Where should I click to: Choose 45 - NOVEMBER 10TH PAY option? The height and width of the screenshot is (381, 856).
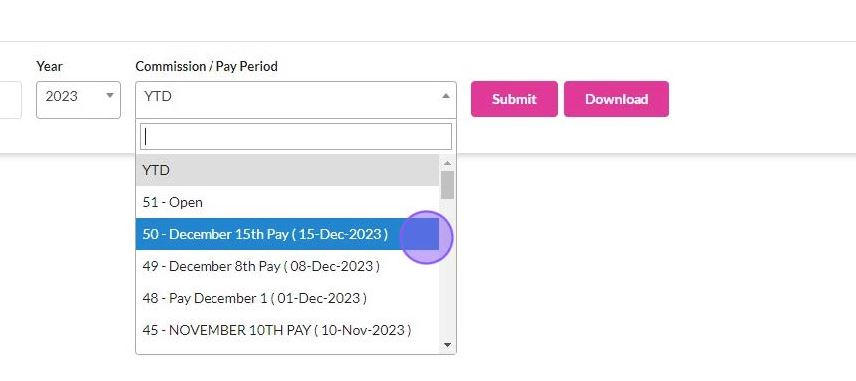tap(287, 330)
